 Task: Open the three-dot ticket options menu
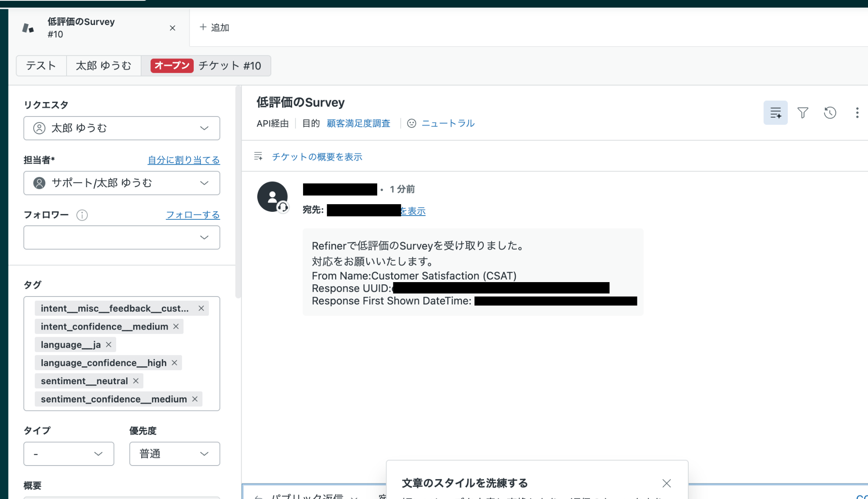pos(857,113)
